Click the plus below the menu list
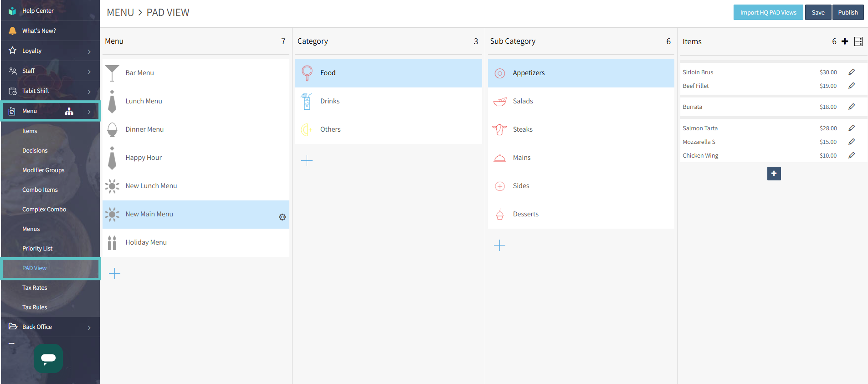The width and height of the screenshot is (868, 384). (x=115, y=273)
